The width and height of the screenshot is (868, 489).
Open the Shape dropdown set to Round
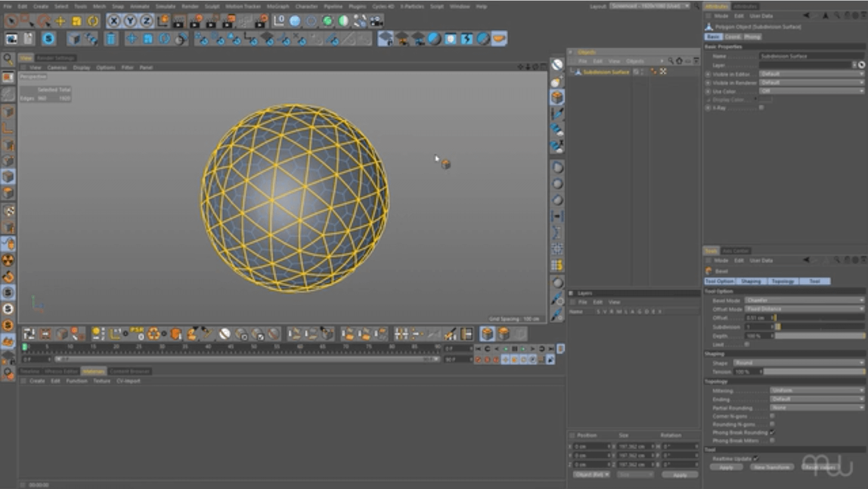(798, 363)
